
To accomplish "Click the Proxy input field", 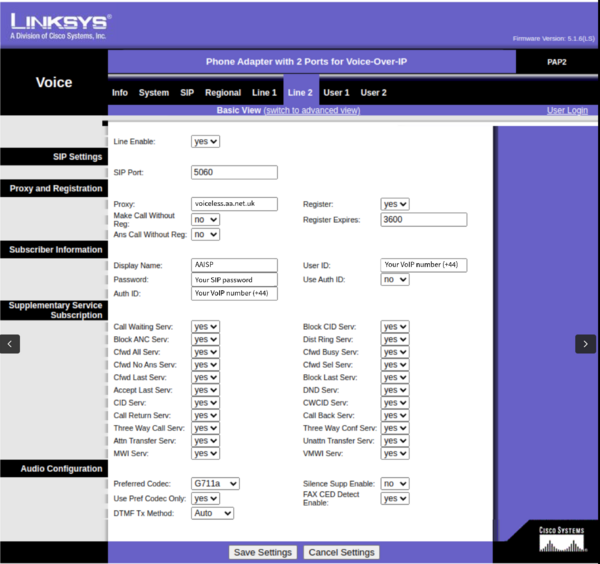I will coord(234,204).
